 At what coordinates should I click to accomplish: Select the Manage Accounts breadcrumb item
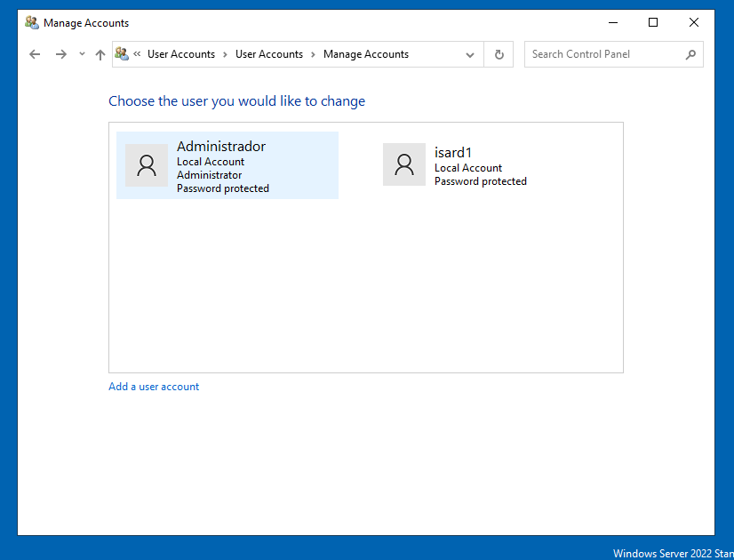click(x=365, y=54)
